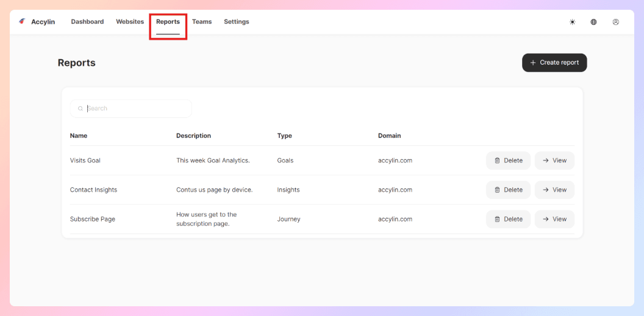Open the Dashboard tab

coord(87,22)
